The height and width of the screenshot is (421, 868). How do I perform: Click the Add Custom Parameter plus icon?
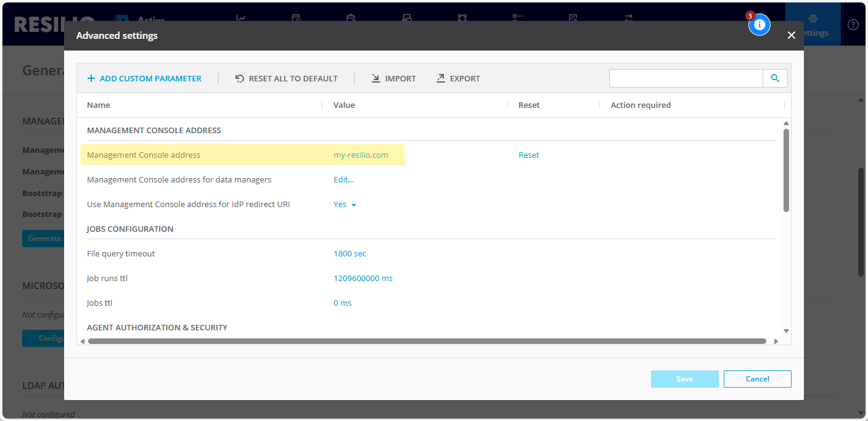coord(91,78)
